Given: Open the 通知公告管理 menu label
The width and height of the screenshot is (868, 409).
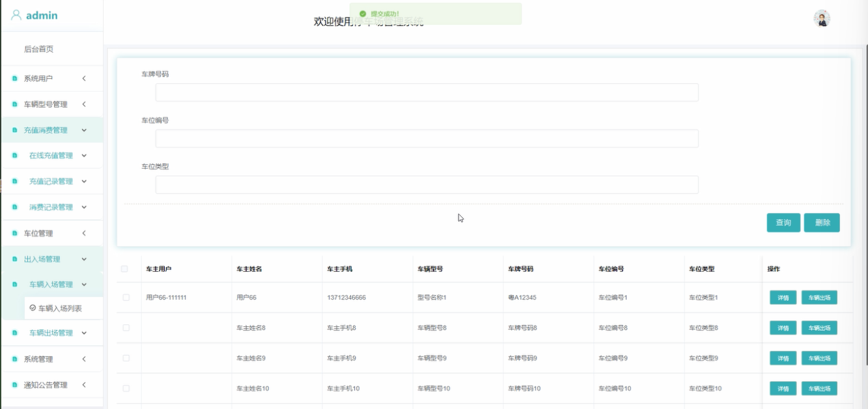Looking at the screenshot, I should 46,385.
